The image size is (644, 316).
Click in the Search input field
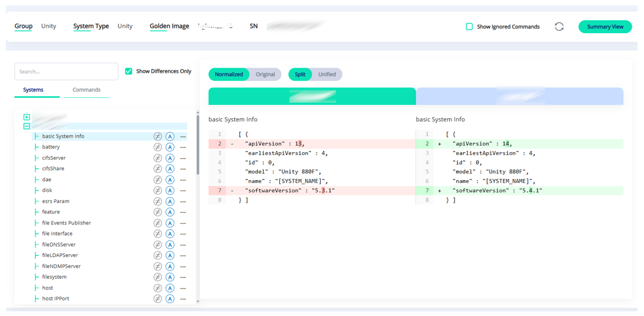[x=66, y=71]
